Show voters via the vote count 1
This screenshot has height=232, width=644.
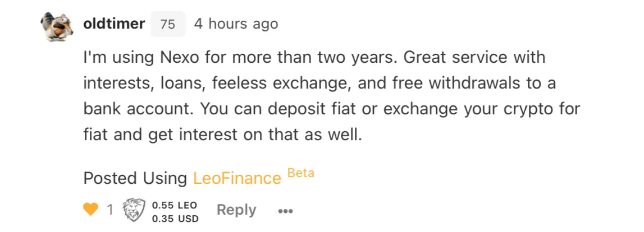110,210
